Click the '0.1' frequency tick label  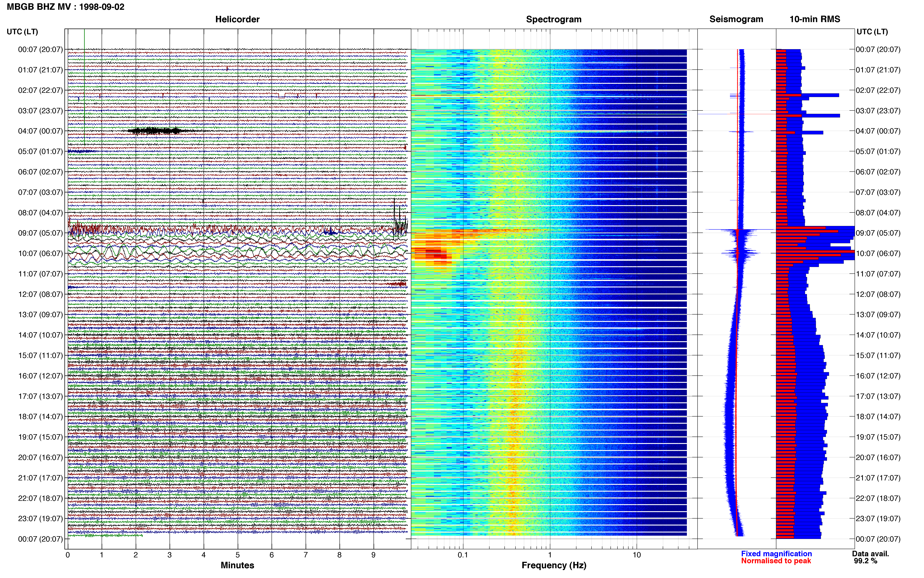pos(463,555)
